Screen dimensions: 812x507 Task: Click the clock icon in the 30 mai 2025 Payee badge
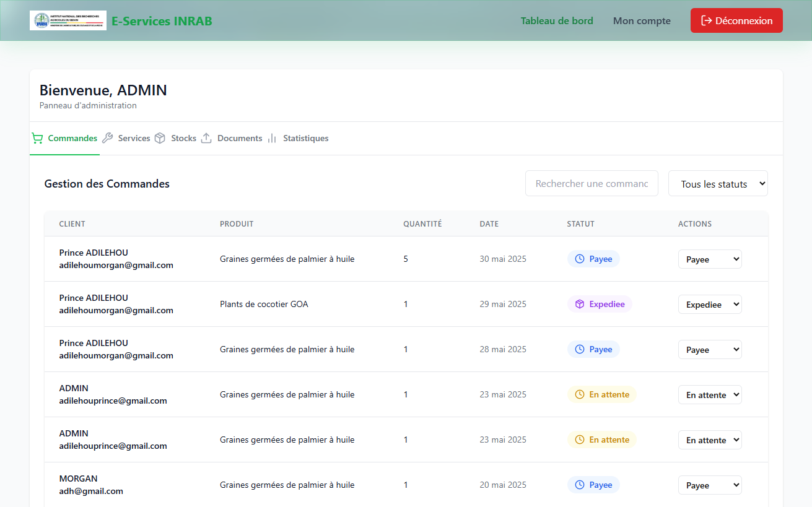(x=580, y=259)
